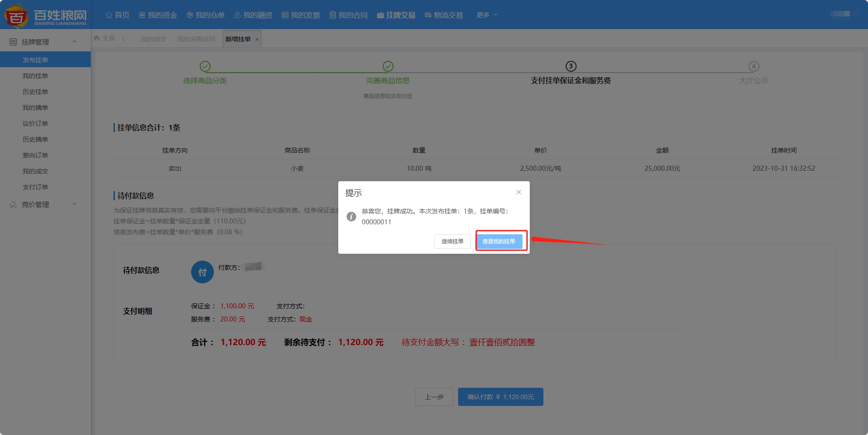868x435 pixels.
Task: Close the 提示 dialog with X
Action: 518,192
